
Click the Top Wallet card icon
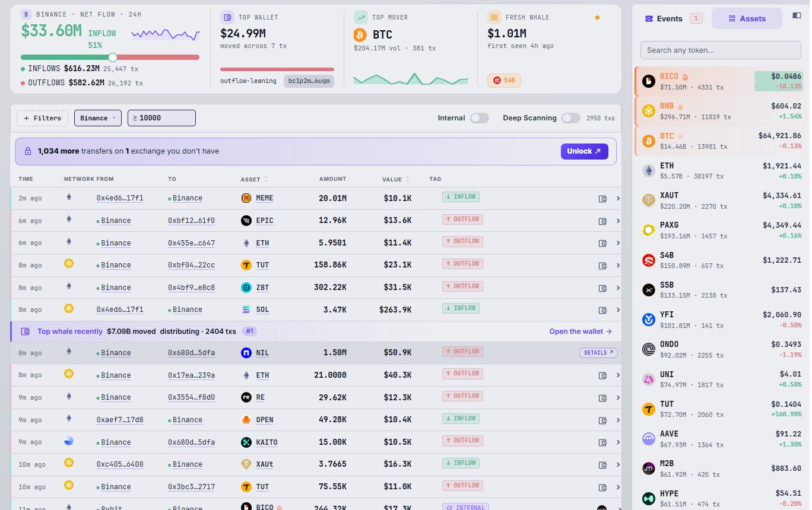227,17
